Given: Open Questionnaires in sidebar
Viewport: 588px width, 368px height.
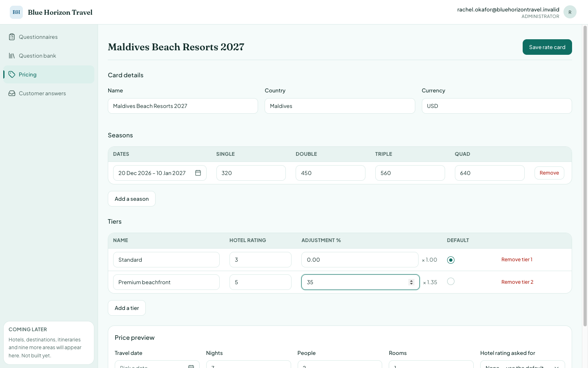Looking at the screenshot, I should [49, 37].
